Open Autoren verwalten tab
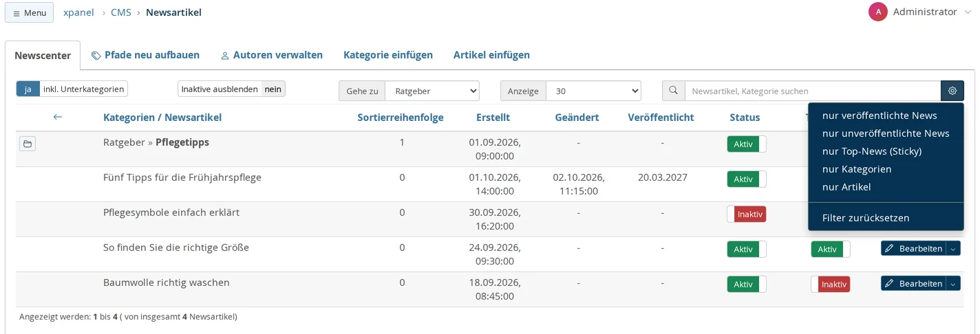Image resolution: width=980 pixels, height=334 pixels. [x=271, y=55]
